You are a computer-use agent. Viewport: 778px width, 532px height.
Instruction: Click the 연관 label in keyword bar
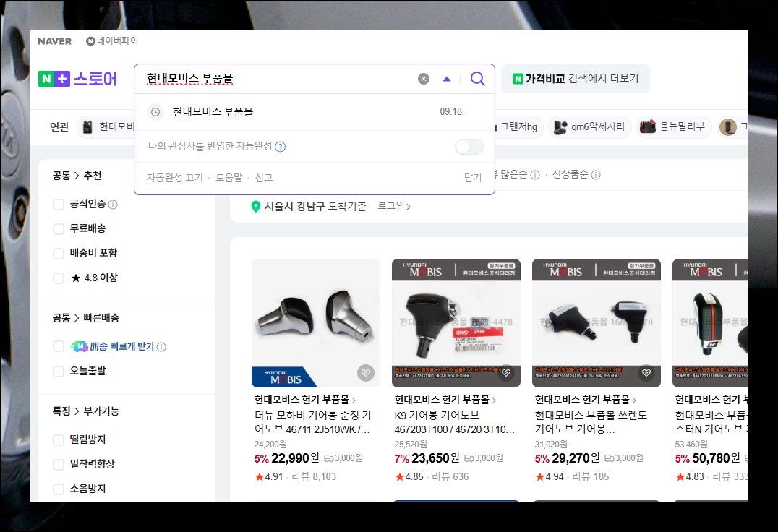click(x=59, y=127)
